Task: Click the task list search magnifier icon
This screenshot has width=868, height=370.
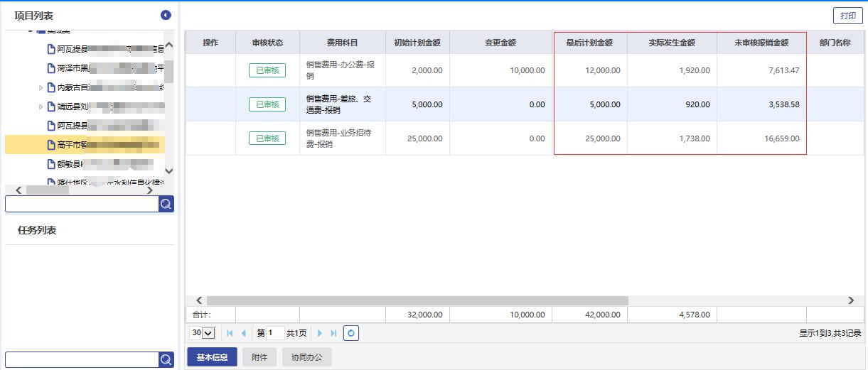Action: pos(166,360)
